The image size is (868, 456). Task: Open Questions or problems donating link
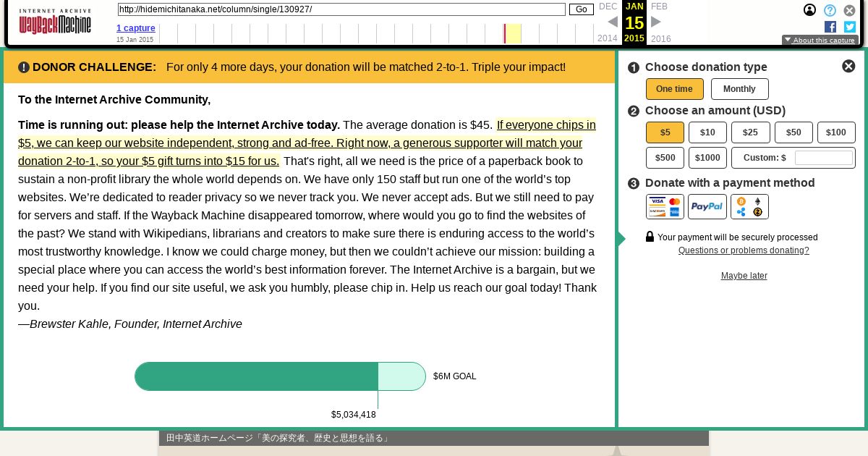(744, 250)
